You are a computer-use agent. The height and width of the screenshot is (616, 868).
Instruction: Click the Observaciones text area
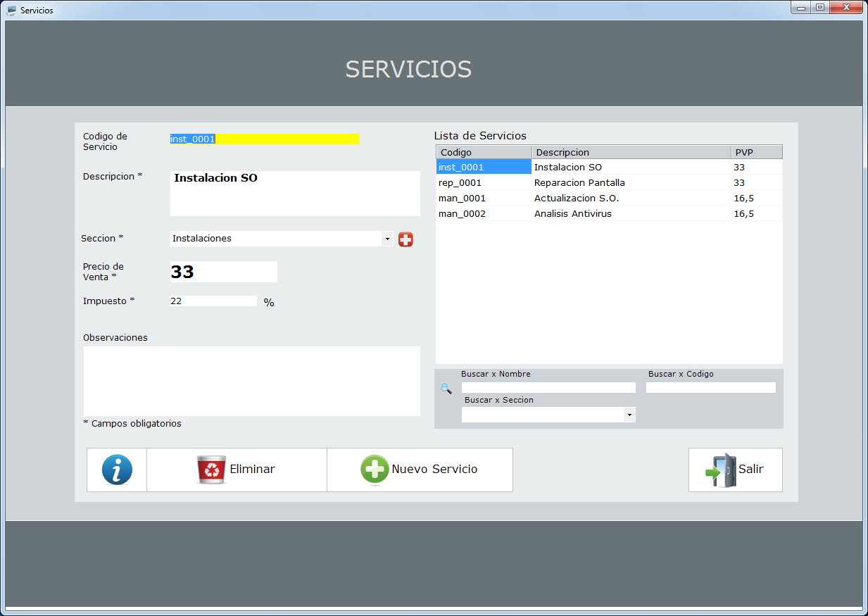point(251,381)
